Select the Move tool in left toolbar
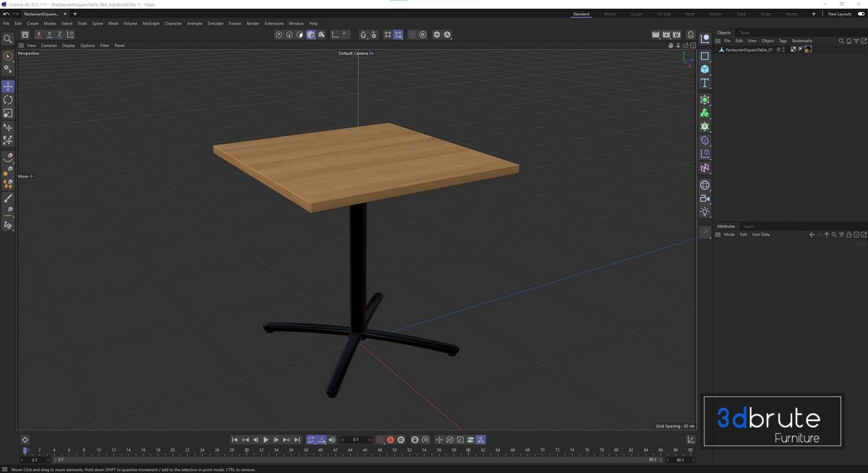This screenshot has height=473, width=868. [x=8, y=86]
